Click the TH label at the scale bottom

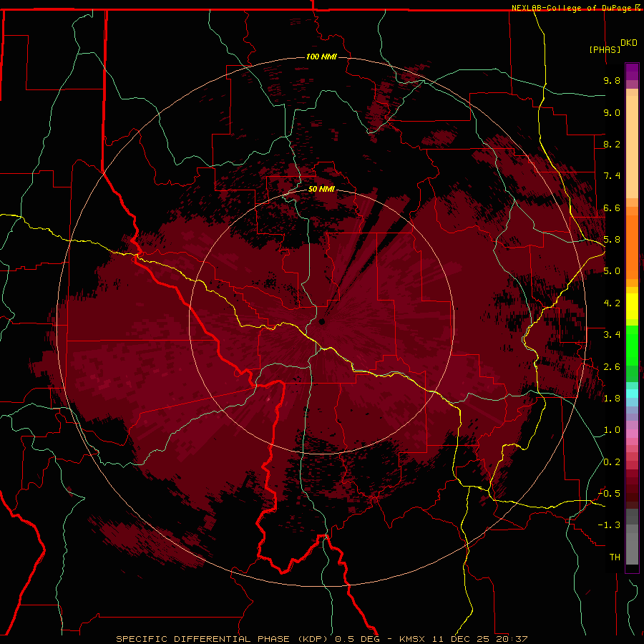pos(615,557)
